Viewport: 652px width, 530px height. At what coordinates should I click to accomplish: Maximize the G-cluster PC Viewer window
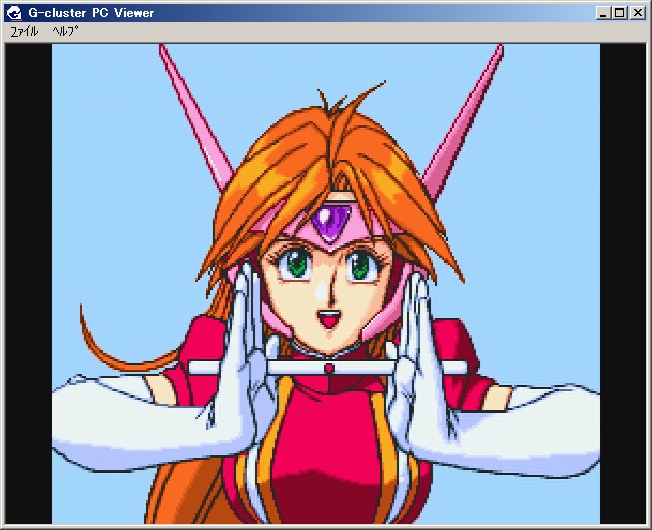[x=619, y=13]
